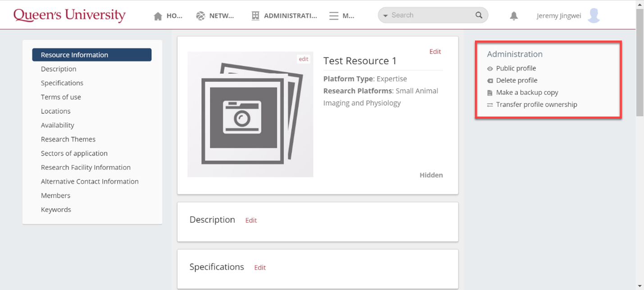
Task: Go to Research Themes section
Action: pyautogui.click(x=68, y=139)
